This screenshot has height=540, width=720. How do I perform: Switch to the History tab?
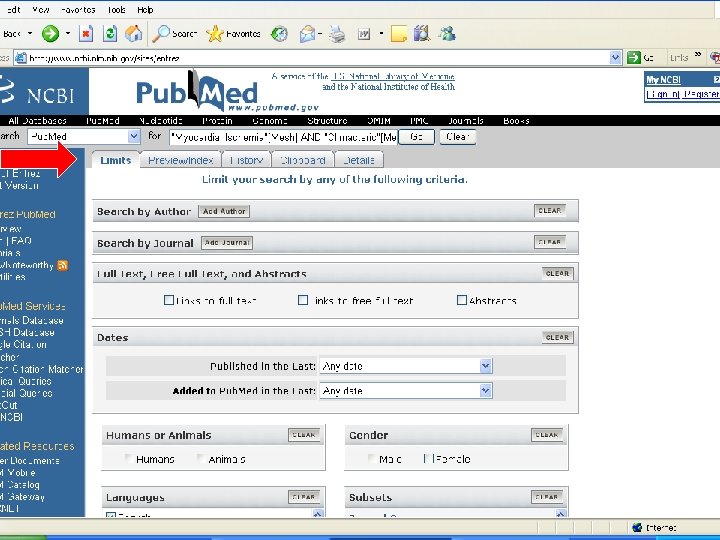(247, 160)
